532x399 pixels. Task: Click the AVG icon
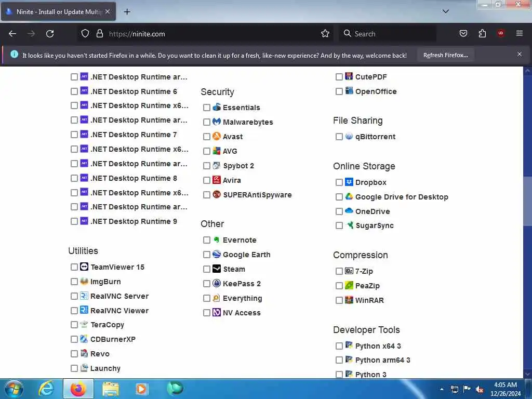pos(217,151)
